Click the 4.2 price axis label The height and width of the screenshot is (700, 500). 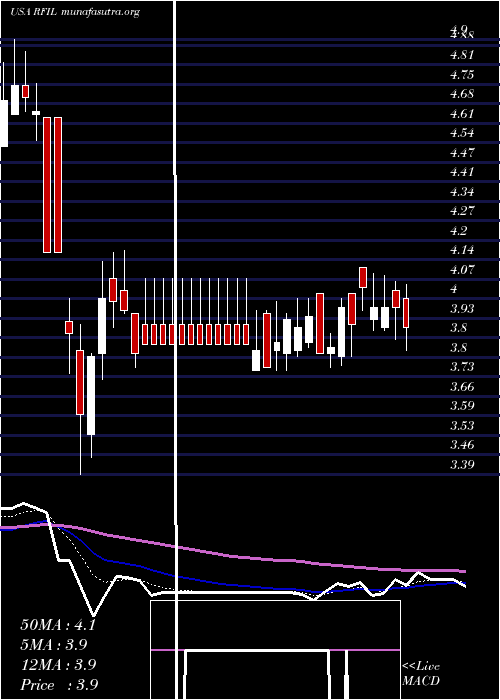[458, 230]
